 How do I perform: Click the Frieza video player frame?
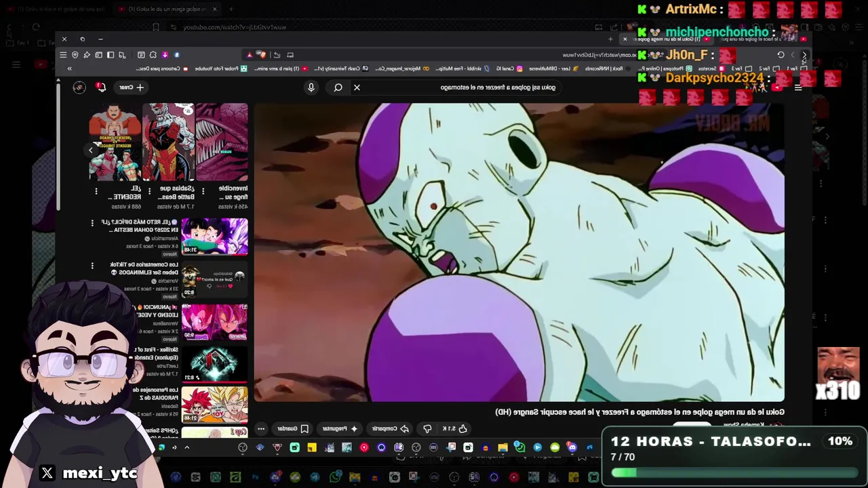pyautogui.click(x=519, y=252)
